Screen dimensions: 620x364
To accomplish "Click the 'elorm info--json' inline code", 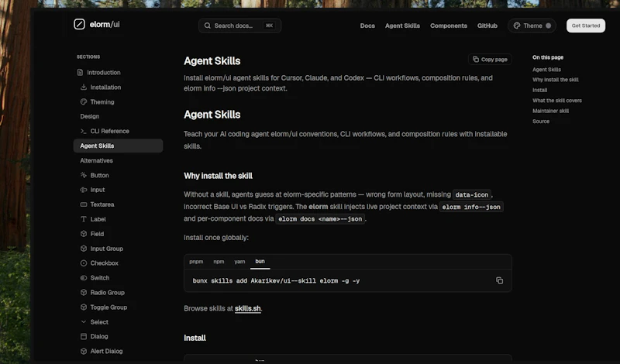I will 471,207.
